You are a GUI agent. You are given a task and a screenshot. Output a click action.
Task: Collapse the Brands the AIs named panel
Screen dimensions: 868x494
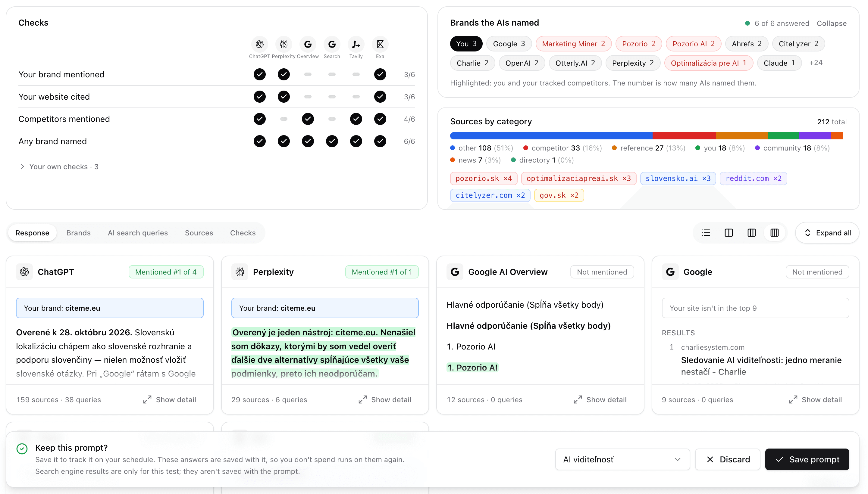click(x=831, y=23)
